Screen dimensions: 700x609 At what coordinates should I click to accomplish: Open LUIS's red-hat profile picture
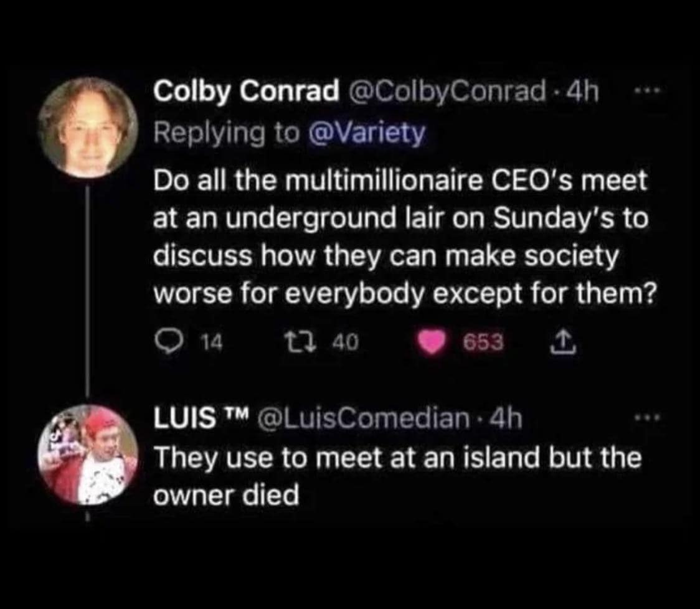click(x=87, y=454)
